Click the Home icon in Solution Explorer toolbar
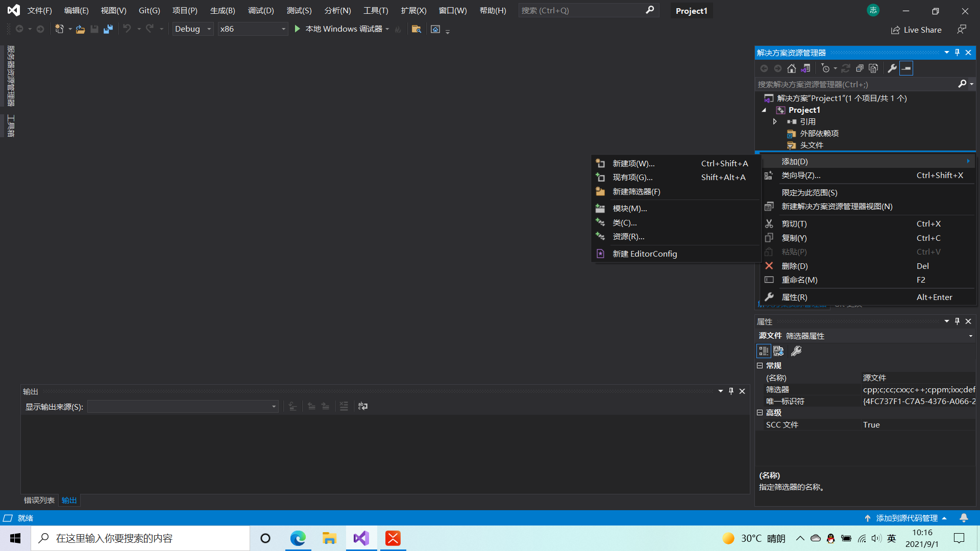This screenshot has height=551, width=980. point(791,68)
